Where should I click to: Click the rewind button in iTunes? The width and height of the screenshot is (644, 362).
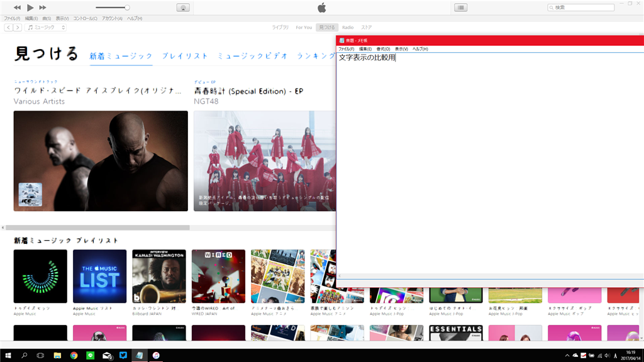(17, 8)
